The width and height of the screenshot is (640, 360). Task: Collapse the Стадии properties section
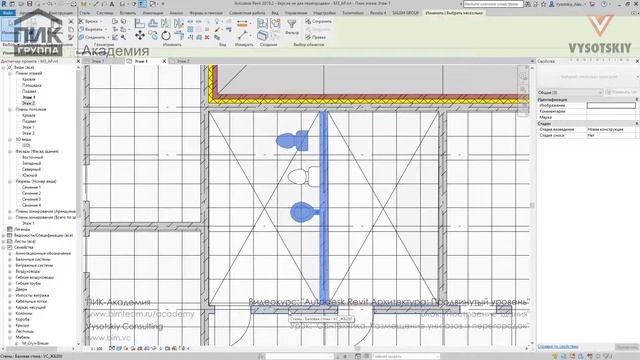click(x=637, y=123)
